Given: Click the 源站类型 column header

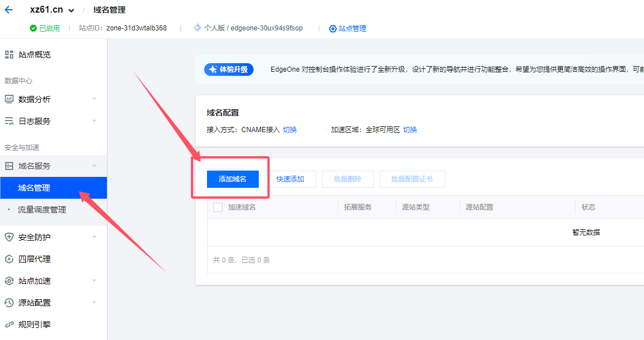Looking at the screenshot, I should (416, 207).
